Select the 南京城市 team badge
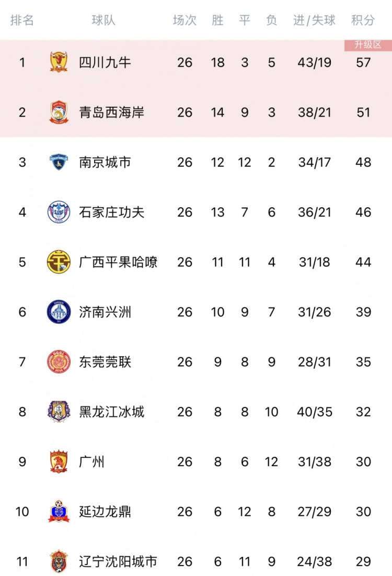Screen dimensions: 392x576 pos(59,162)
